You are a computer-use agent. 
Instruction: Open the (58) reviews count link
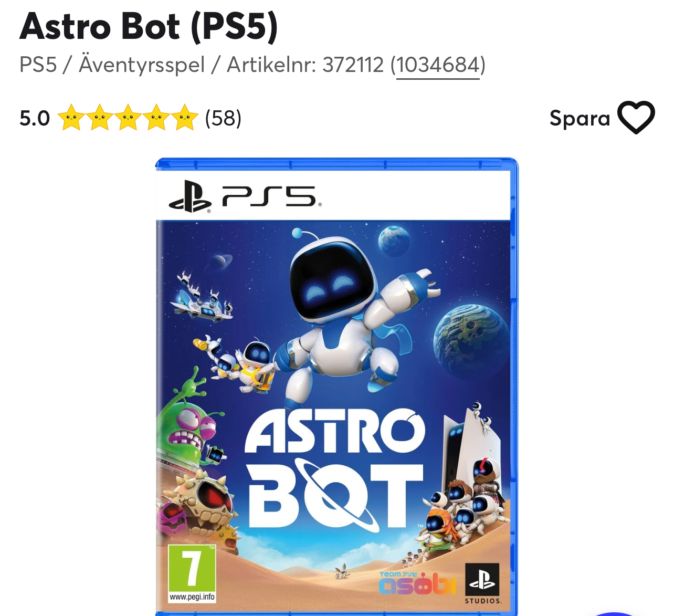click(x=223, y=118)
